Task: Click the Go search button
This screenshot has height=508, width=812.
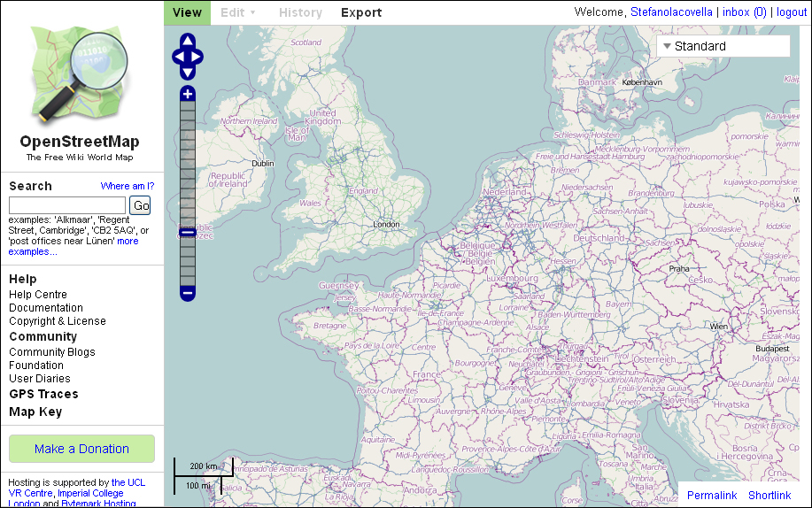Action: [x=140, y=205]
